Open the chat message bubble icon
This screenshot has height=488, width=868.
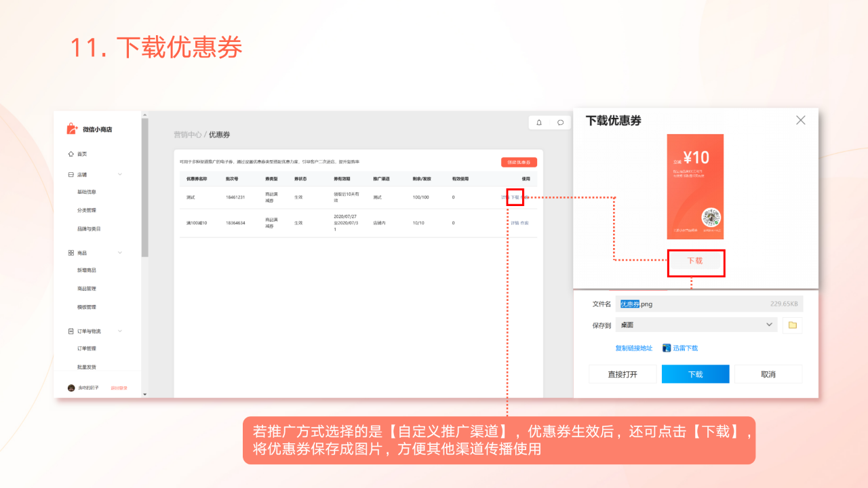pos(560,123)
